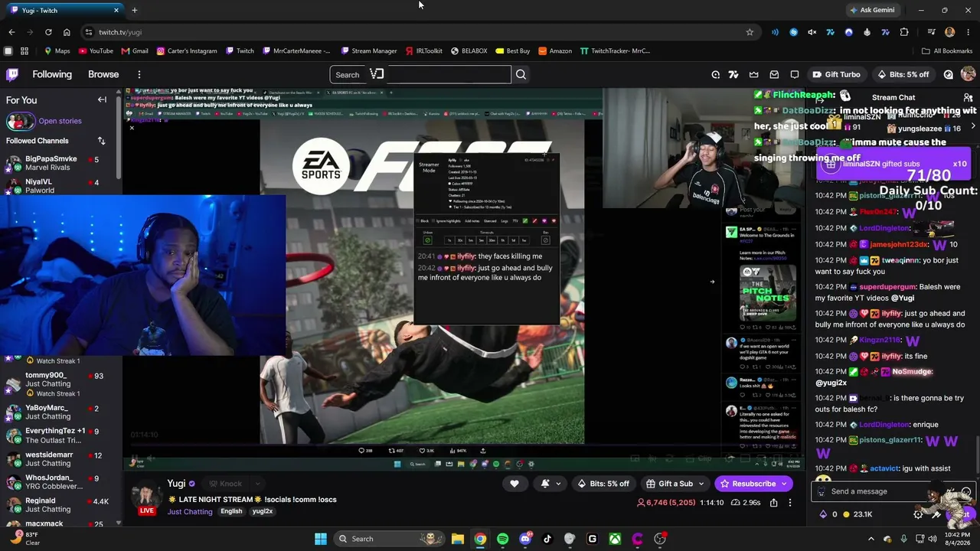Screen dimensions: 980x551
Task: Open the Shazam extension icon
Action: tap(793, 32)
